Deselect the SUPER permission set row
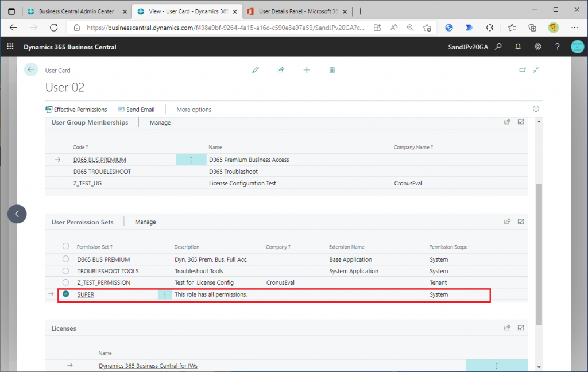This screenshot has width=588, height=372. [65, 294]
